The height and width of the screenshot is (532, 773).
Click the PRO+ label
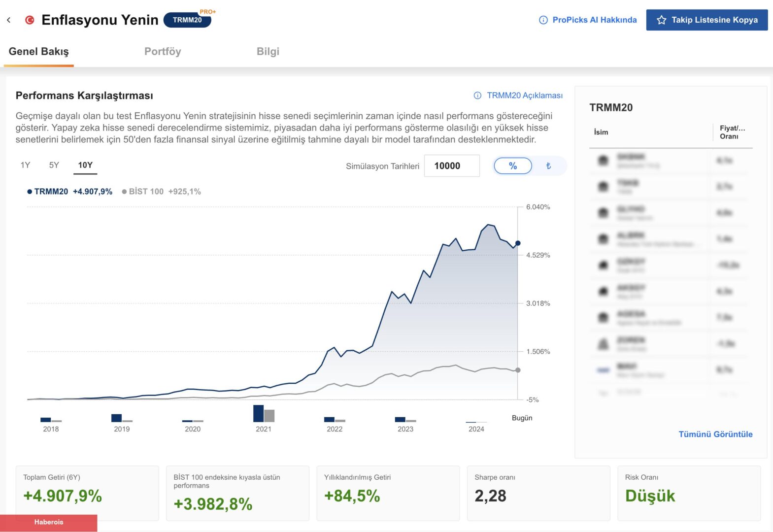(x=208, y=11)
